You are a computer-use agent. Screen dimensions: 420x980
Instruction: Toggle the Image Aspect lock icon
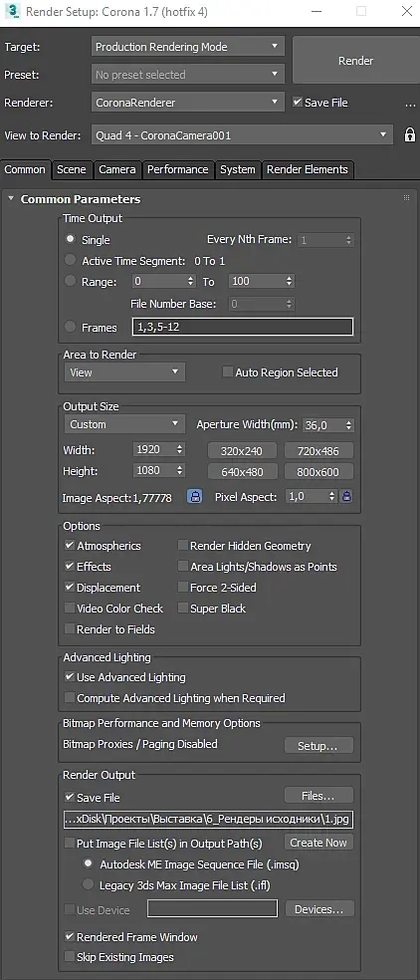coord(195,498)
